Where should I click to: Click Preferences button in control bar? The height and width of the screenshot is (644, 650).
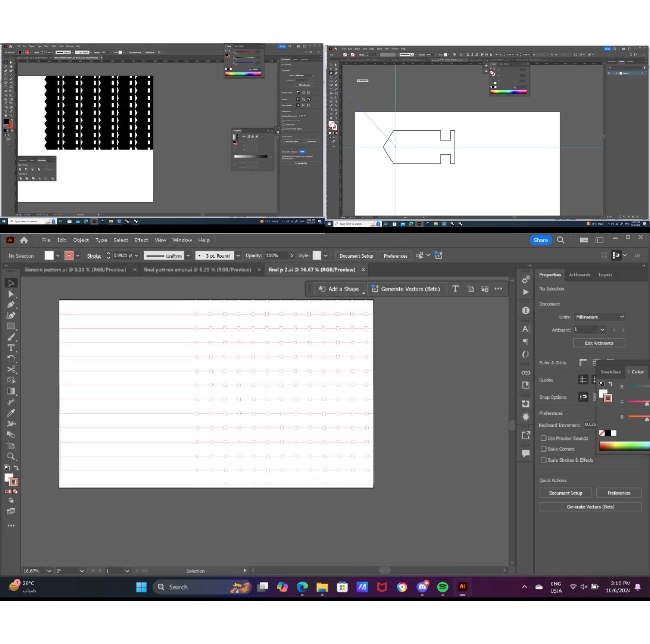pos(395,256)
